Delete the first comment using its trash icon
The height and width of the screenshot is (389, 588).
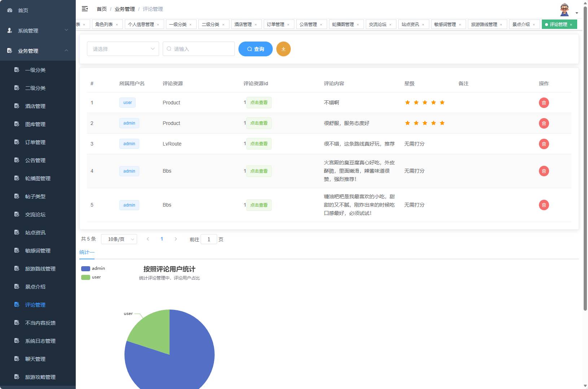pyautogui.click(x=544, y=103)
